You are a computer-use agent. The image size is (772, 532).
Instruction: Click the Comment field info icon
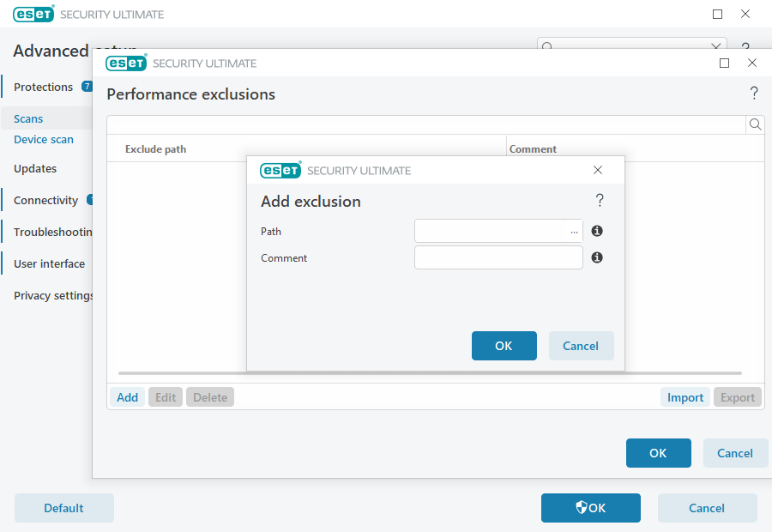click(x=597, y=257)
